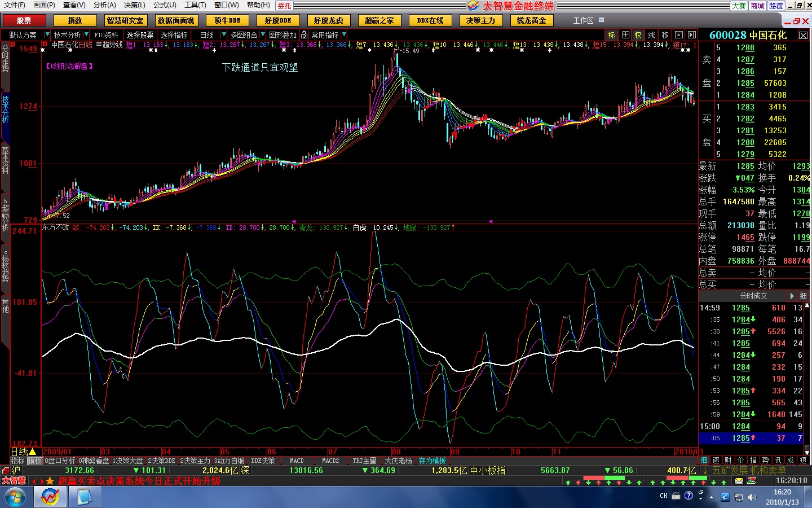The image size is (812, 508).
Task: Click the 智慧研究室 button
Action: (125, 20)
